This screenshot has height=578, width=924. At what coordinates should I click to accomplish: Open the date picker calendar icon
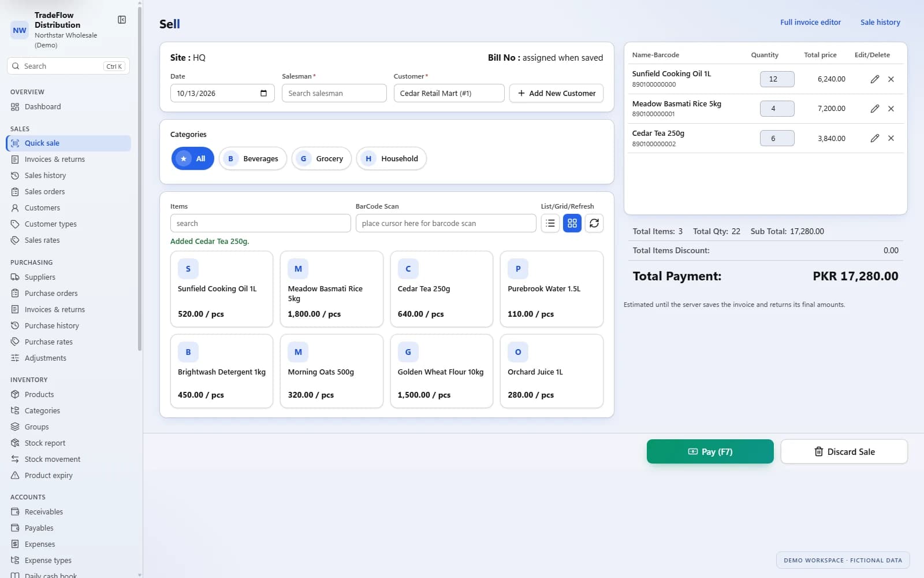click(x=263, y=93)
